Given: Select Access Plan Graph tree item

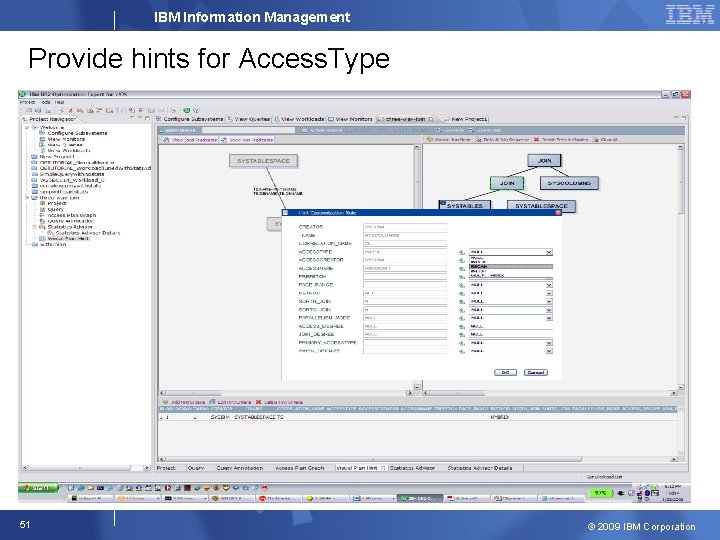Looking at the screenshot, I should [72, 215].
